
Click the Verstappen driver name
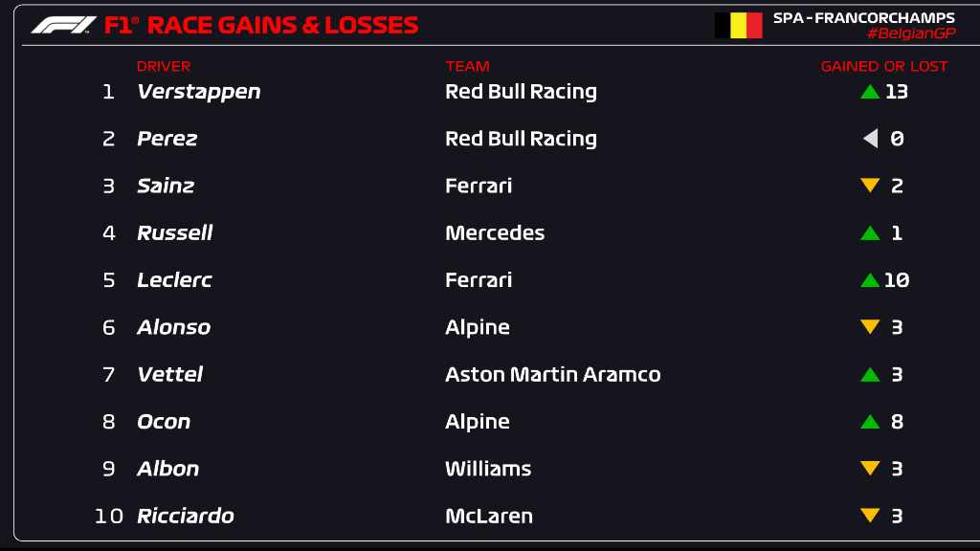pyautogui.click(x=199, y=92)
